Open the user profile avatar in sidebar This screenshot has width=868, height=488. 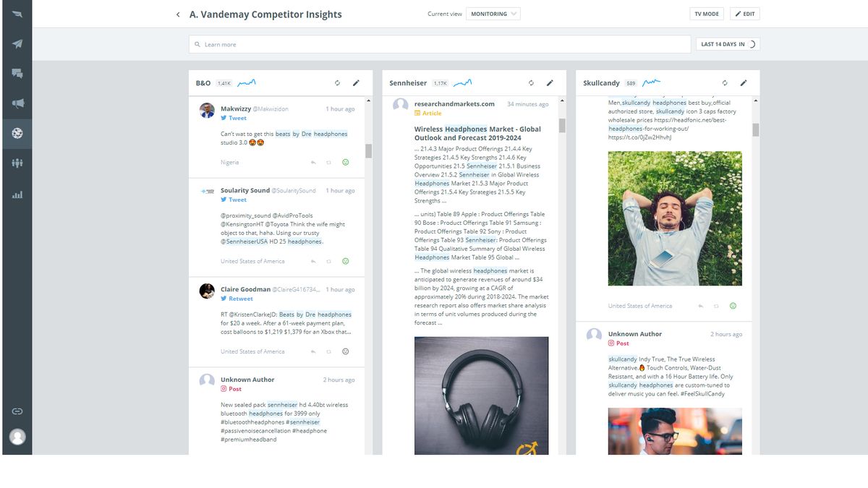click(x=17, y=437)
